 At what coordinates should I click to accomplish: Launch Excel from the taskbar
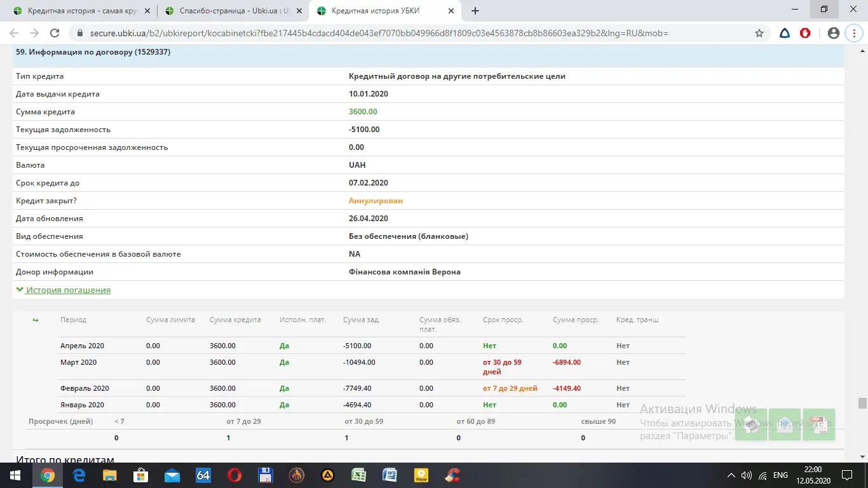[358, 475]
